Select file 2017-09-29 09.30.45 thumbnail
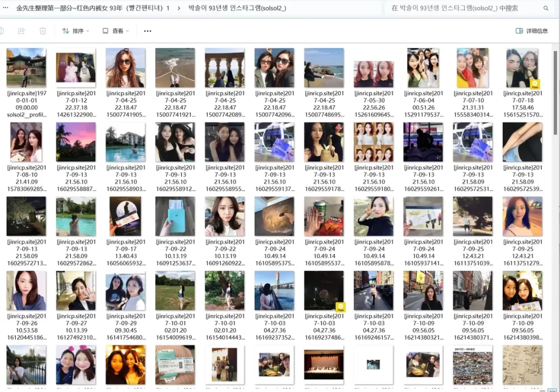Viewport: 560px width, 392px height. 125,291
